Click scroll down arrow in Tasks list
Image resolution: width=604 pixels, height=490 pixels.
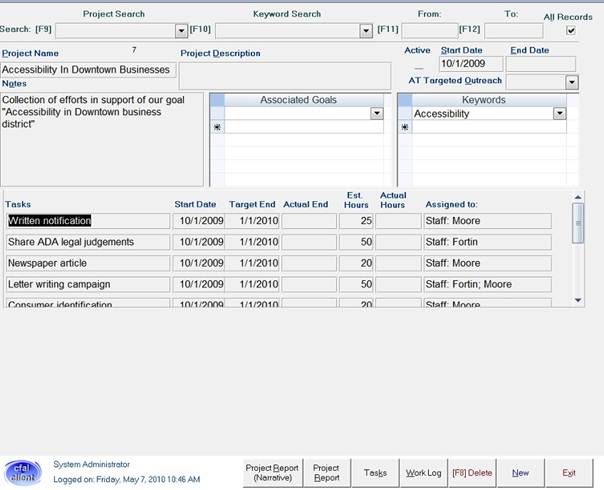[578, 300]
